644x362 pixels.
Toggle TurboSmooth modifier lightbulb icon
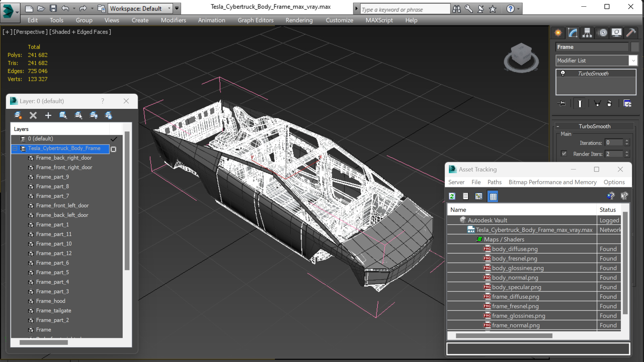(563, 73)
